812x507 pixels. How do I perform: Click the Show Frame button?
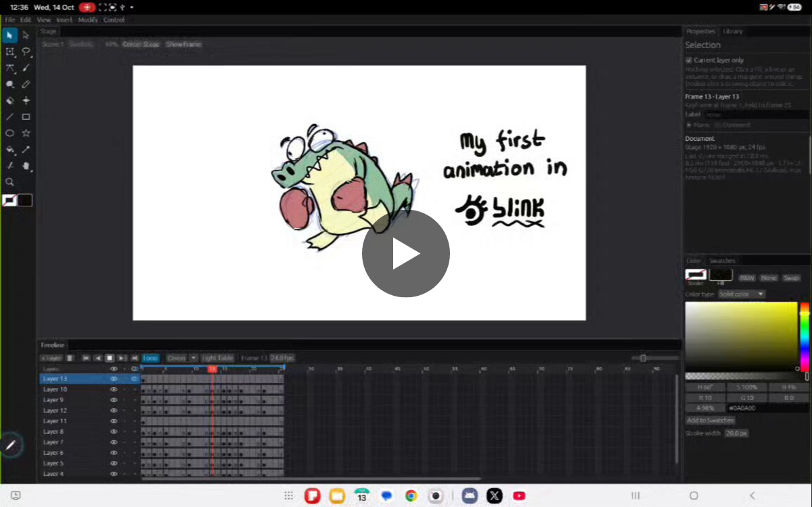coord(183,44)
